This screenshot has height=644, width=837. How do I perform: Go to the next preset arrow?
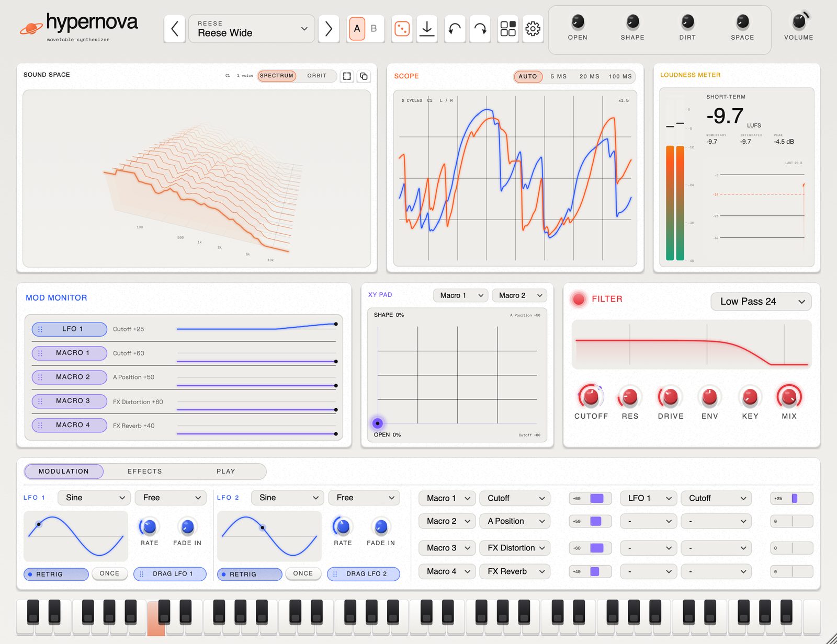329,29
